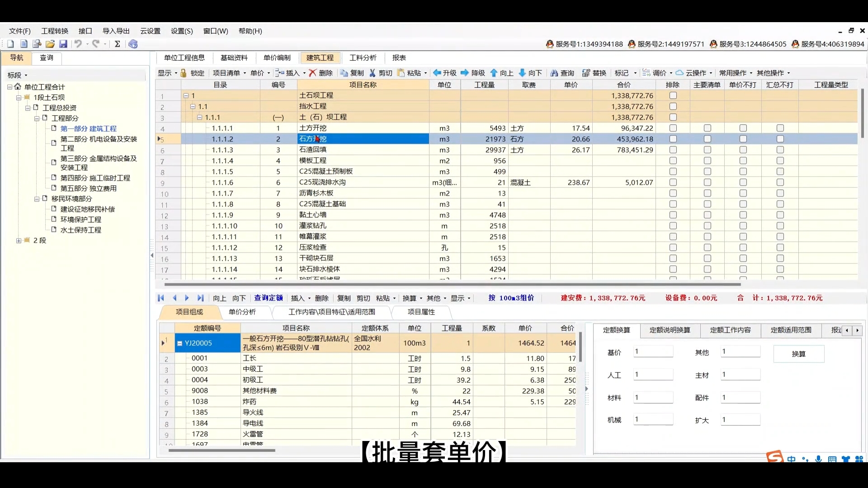
Task: Go to next record arrow icon
Action: (187, 298)
